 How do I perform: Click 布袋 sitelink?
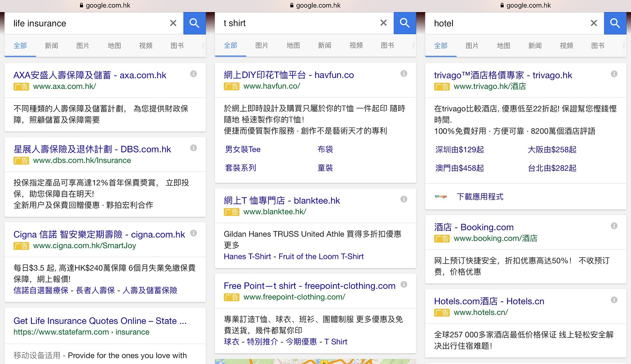click(x=325, y=150)
